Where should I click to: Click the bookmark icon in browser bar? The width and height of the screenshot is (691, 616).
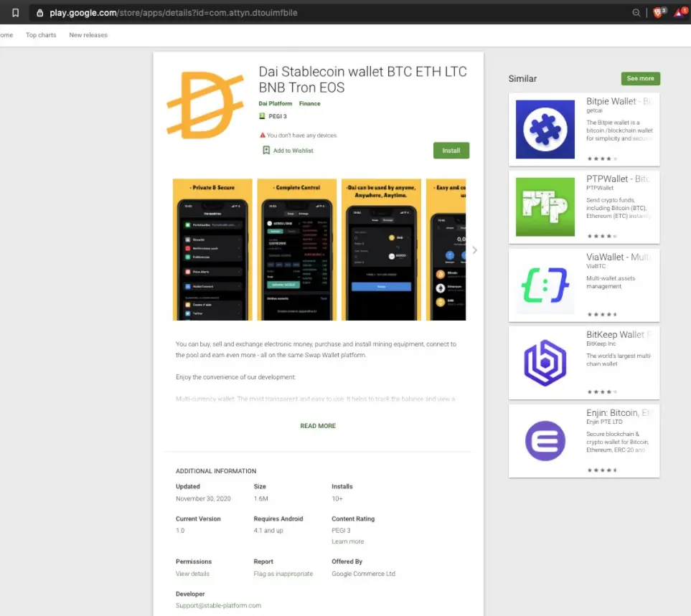[x=15, y=13]
